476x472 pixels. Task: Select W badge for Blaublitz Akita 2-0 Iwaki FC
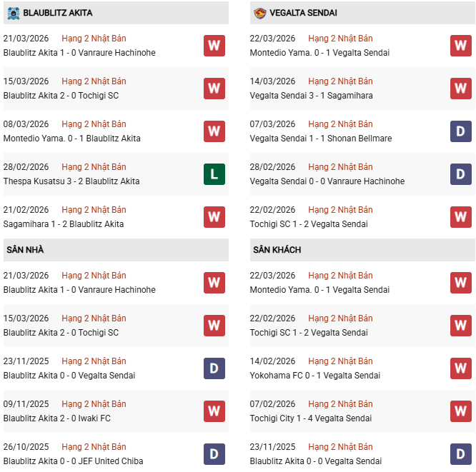tap(214, 411)
